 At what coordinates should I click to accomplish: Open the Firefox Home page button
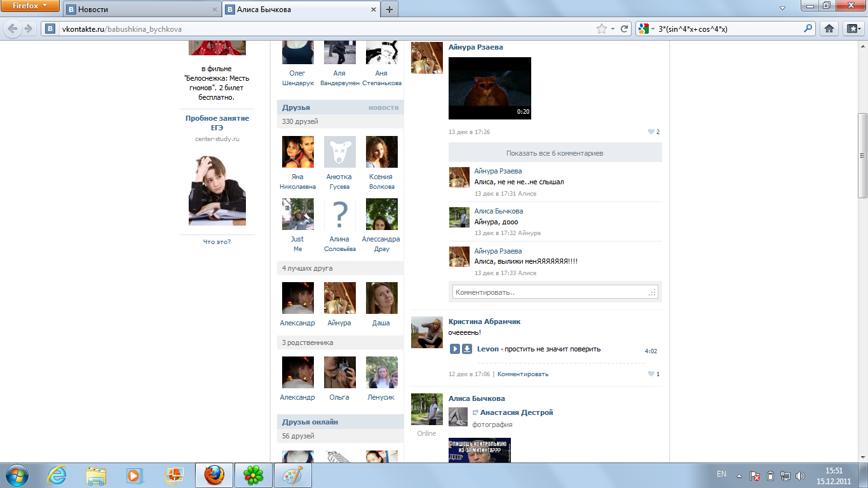coord(829,29)
